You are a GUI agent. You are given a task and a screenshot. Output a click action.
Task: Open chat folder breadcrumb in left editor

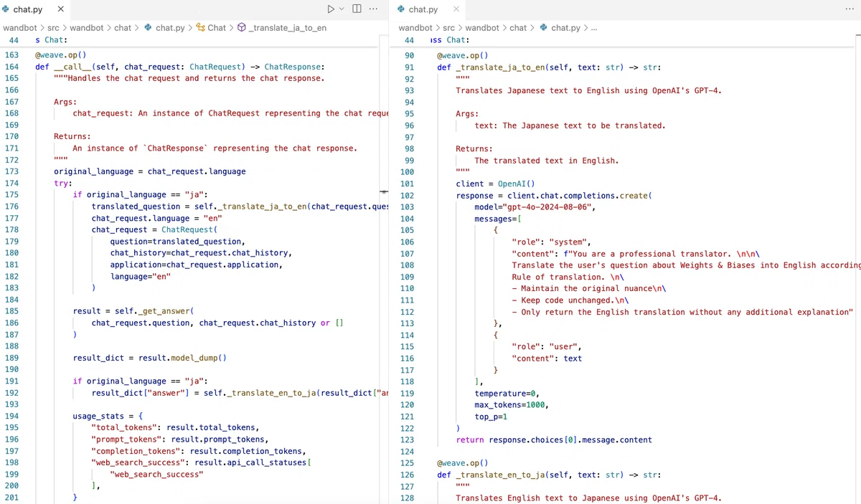coord(123,28)
